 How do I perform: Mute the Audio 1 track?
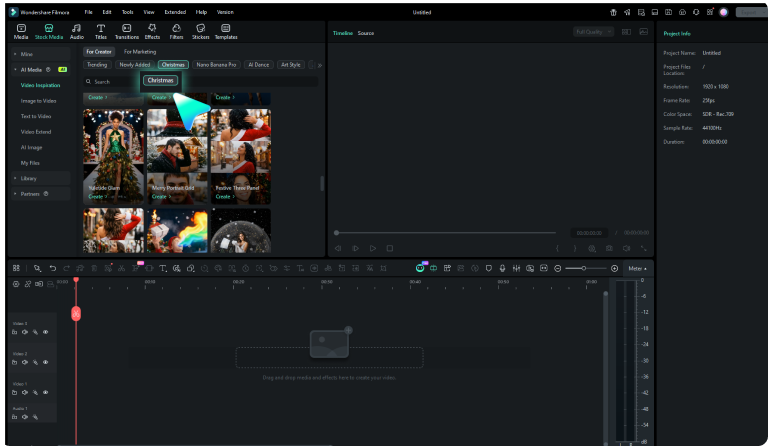pos(24,417)
